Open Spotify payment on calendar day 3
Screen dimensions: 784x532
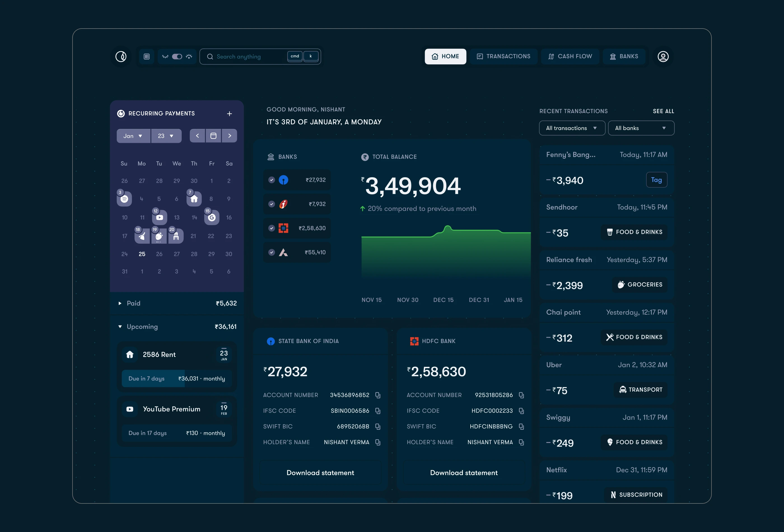click(124, 199)
